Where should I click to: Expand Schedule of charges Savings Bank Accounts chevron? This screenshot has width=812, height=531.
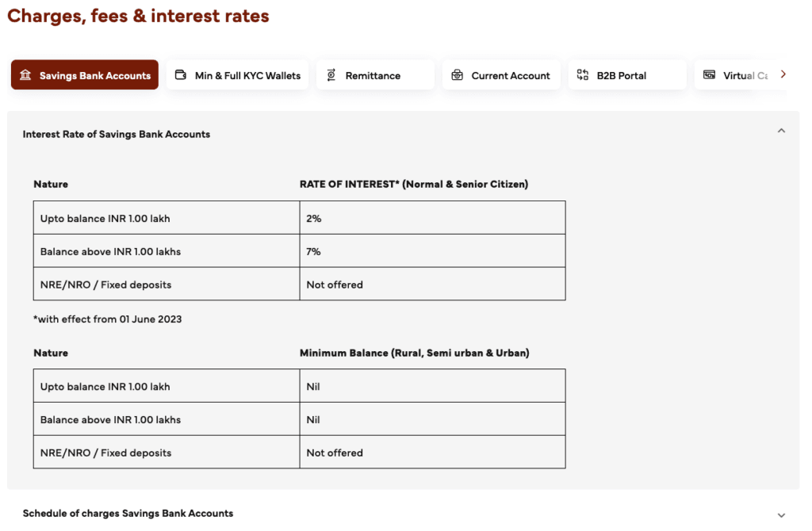[781, 515]
